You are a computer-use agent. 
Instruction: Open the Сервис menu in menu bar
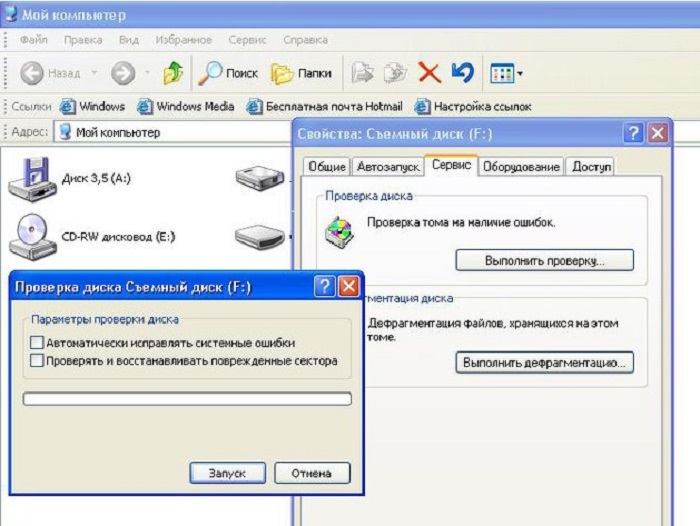pos(247,40)
